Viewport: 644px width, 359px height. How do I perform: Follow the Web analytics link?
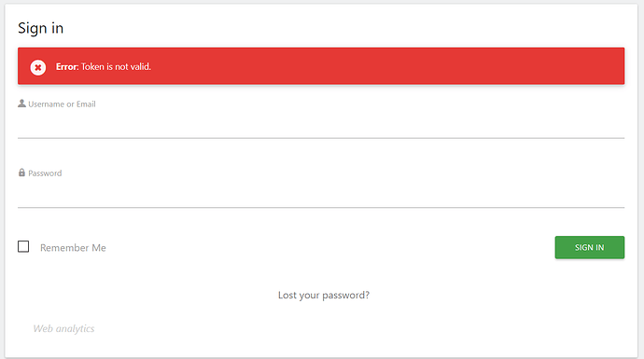[63, 328]
